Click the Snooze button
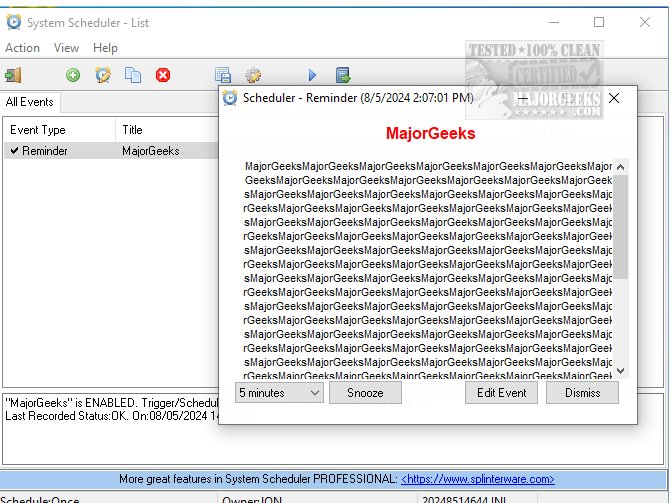 (x=365, y=393)
